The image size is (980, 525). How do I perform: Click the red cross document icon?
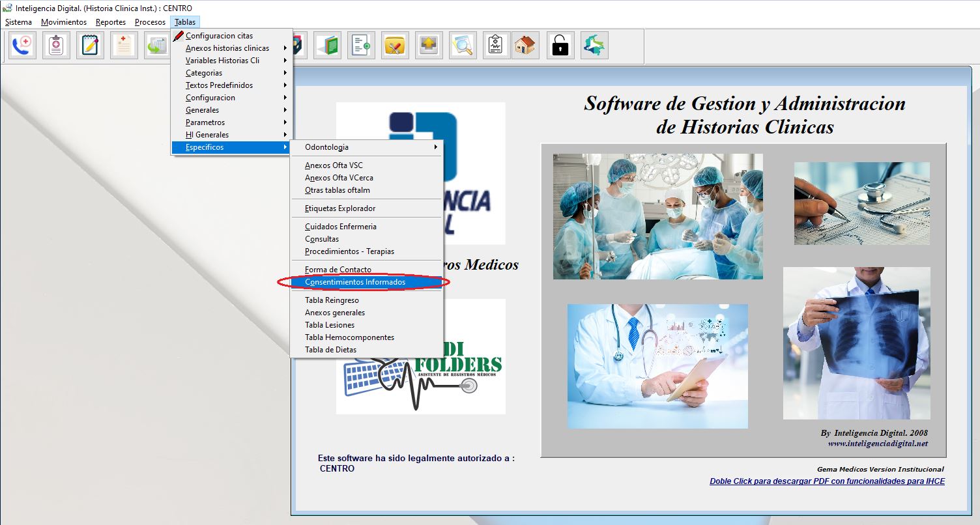(124, 46)
